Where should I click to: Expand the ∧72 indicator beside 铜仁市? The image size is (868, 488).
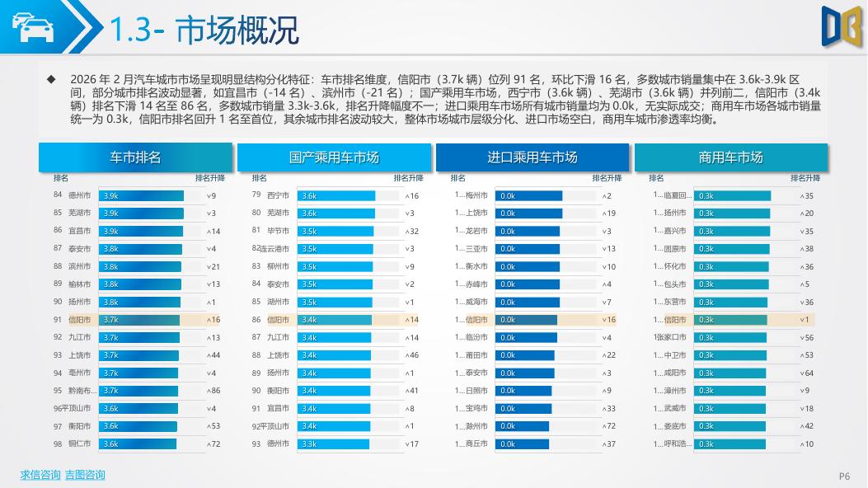click(x=214, y=444)
